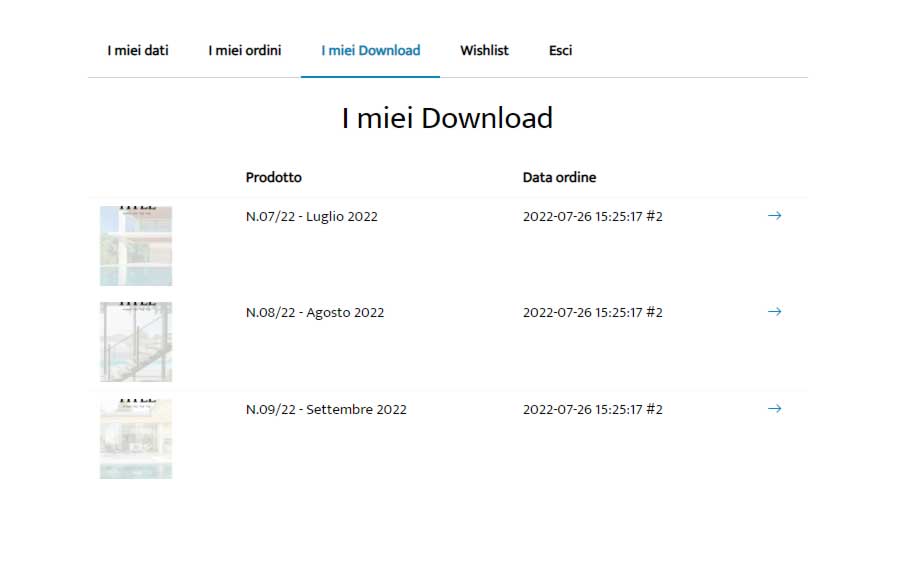Open the N.08/22 - Agosto 2022 product name
900x566 pixels.
(315, 313)
